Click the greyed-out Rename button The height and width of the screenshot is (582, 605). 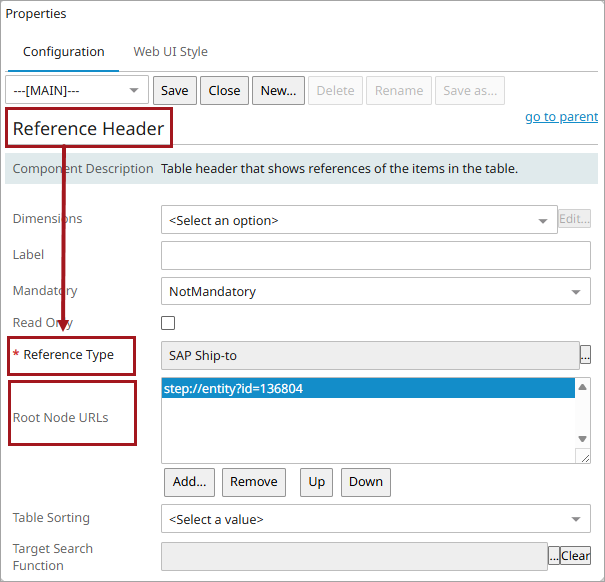399,90
